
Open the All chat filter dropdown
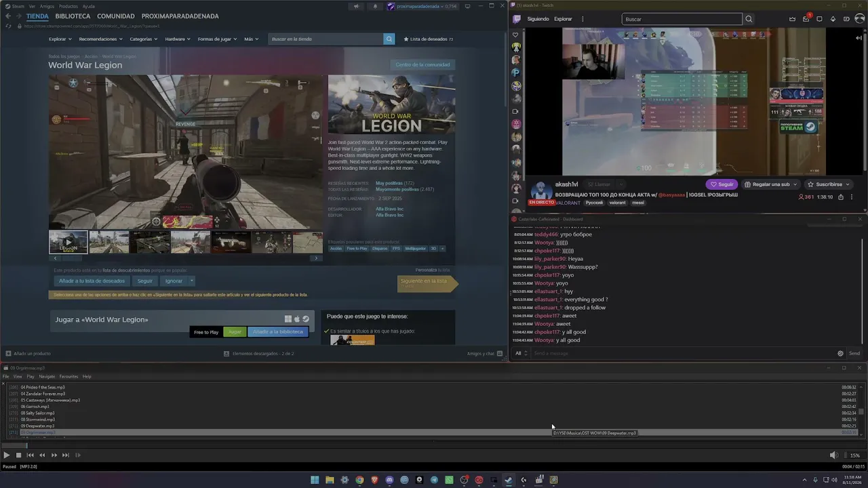click(x=521, y=353)
